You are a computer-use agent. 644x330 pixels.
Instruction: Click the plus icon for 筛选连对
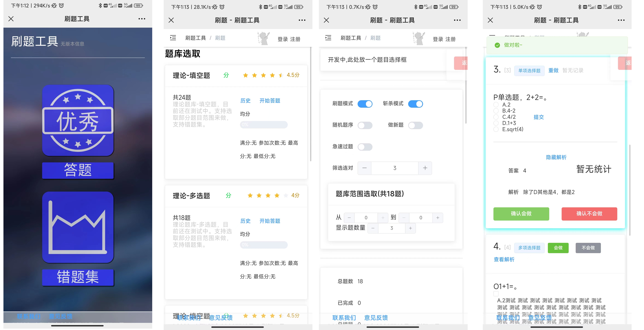(x=425, y=168)
